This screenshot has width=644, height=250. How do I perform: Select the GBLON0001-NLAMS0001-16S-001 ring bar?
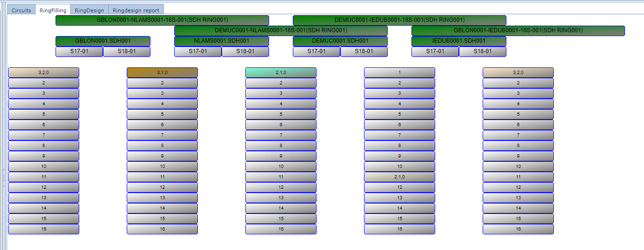coord(162,20)
